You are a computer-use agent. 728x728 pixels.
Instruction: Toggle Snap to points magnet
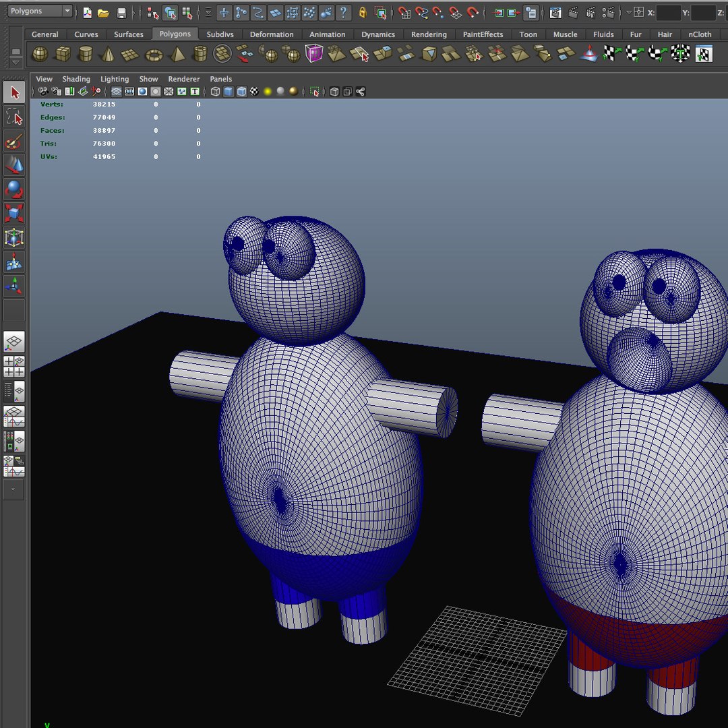tap(438, 13)
